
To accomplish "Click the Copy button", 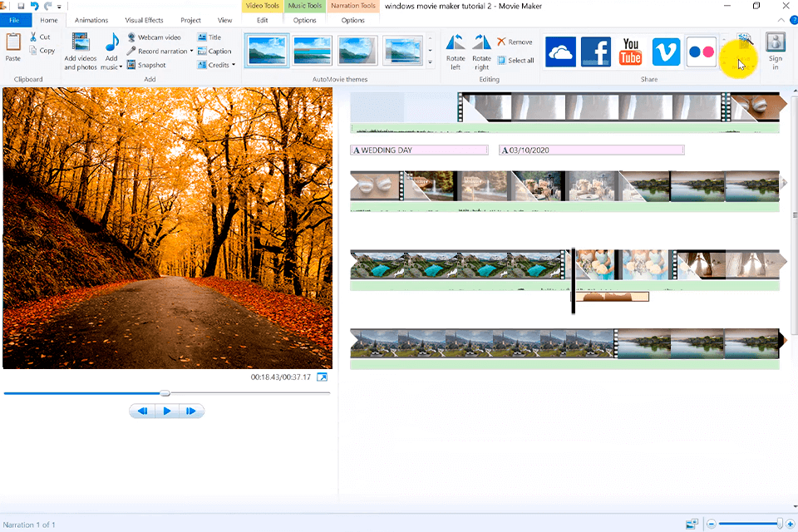I will 42,51.
